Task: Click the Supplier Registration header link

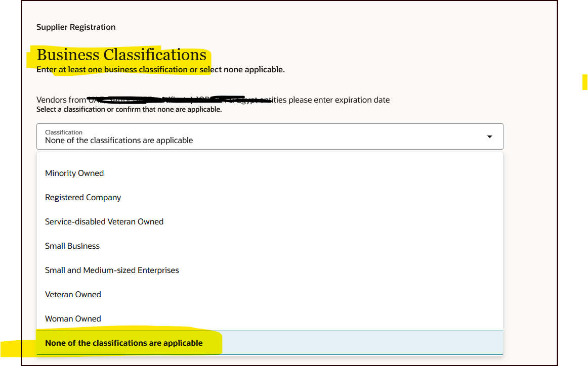Action: click(x=75, y=27)
